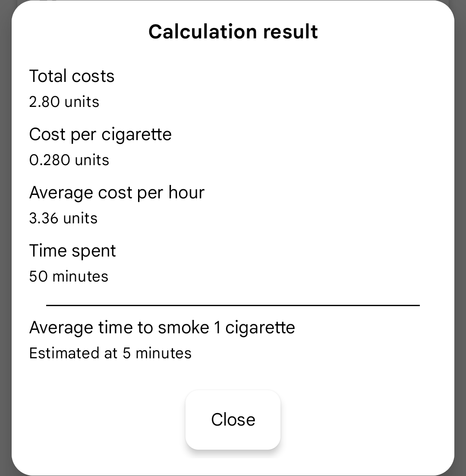
Task: Tap the 3.36 units hourly value
Action: click(x=63, y=219)
